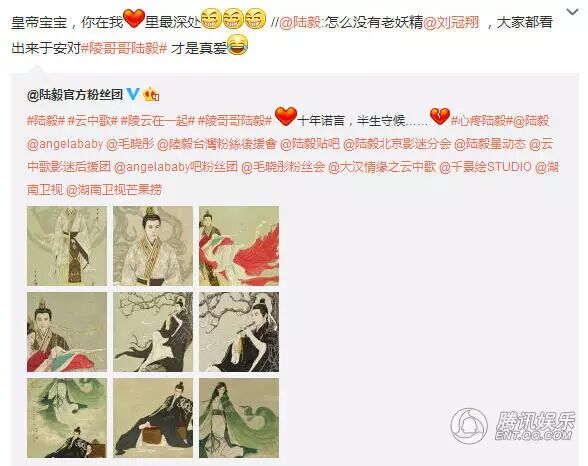Click the Tencent Entertainment watermark logo
Viewport: 588px width, 466px height.
click(x=512, y=427)
